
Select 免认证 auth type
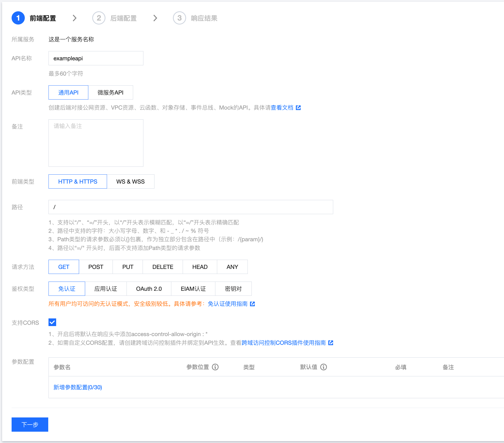(x=67, y=289)
